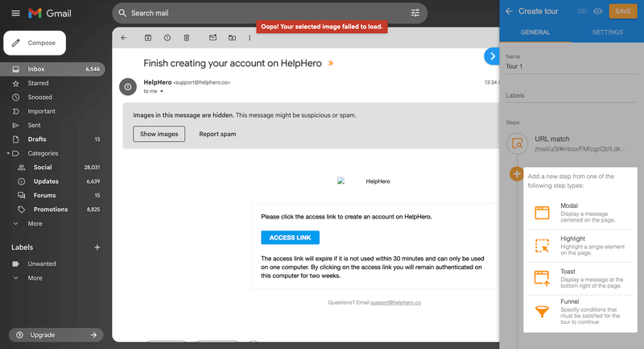
Task: Expand the Categories section in the sidebar
Action: click(x=9, y=153)
